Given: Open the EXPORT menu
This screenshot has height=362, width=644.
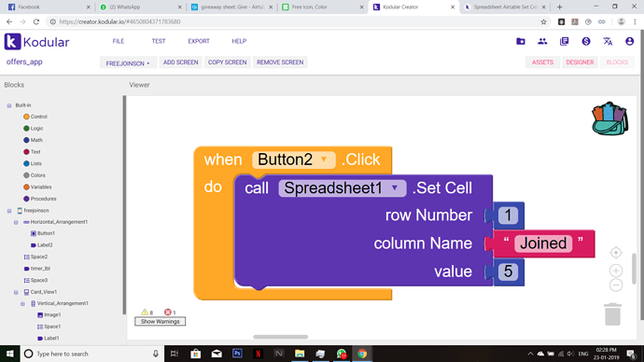Looking at the screenshot, I should [x=199, y=41].
